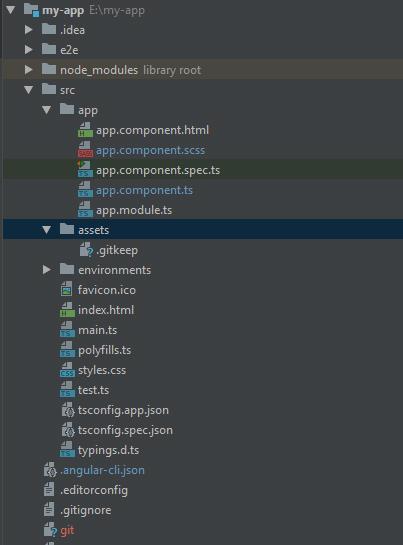The image size is (403, 545).
Task: Click the unknown-file icon of .gitkeep
Action: click(86, 250)
